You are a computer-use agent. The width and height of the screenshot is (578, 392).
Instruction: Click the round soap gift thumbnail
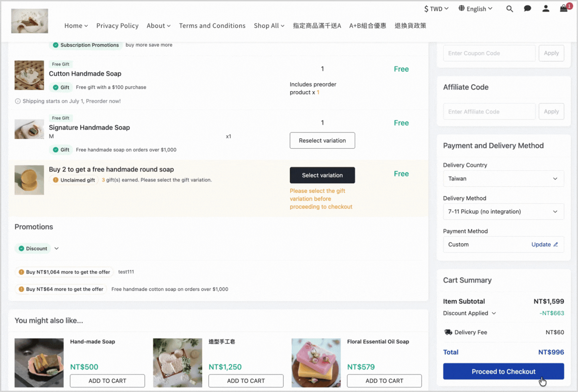[x=29, y=180]
